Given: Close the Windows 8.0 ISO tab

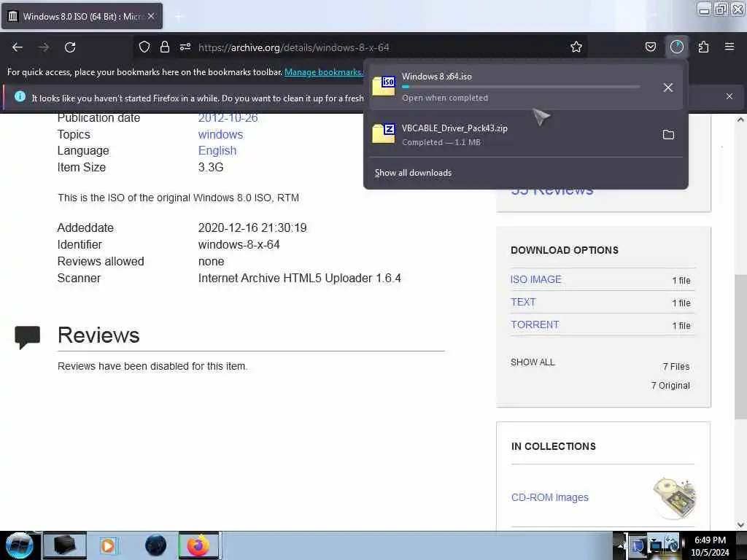Looking at the screenshot, I should 151,16.
